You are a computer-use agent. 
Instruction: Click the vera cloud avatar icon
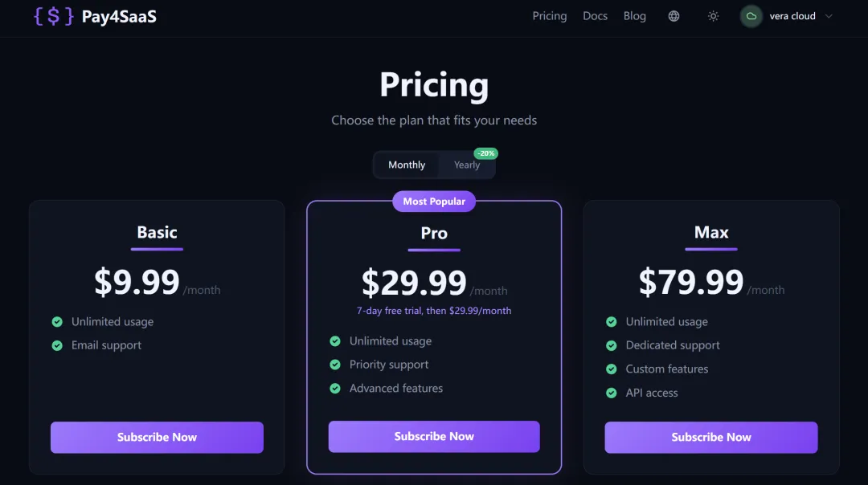(x=751, y=16)
